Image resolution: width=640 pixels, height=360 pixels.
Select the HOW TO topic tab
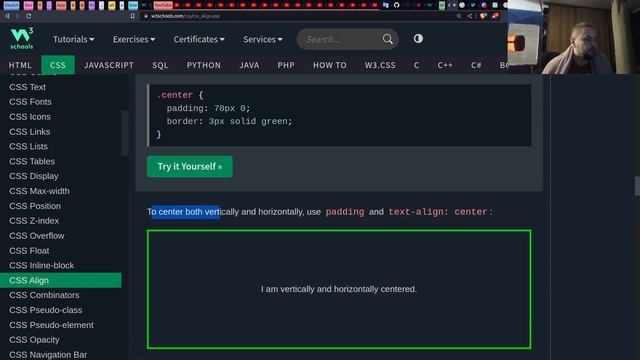329,65
